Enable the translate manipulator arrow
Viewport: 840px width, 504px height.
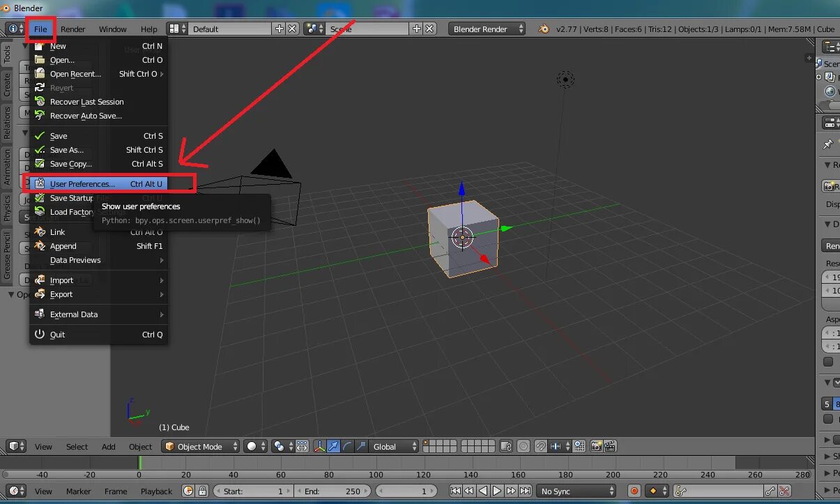coord(333,446)
